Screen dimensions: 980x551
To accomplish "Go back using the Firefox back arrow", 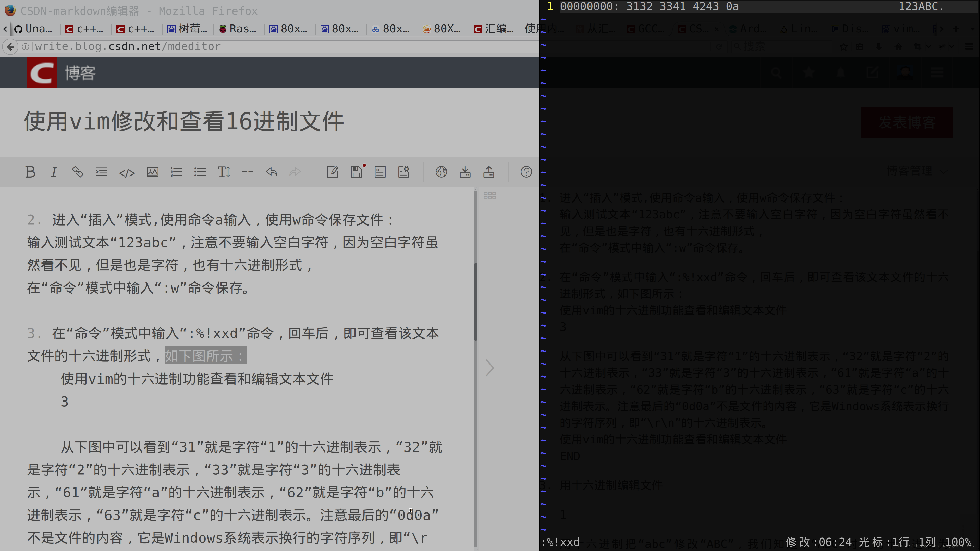I will coord(10,46).
